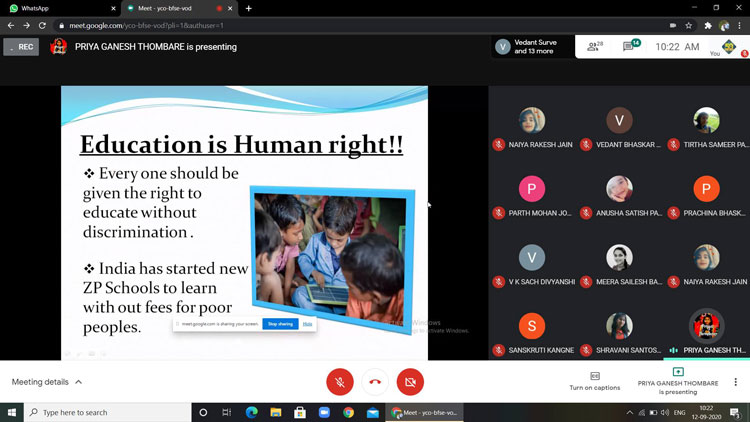Select Meera Sailesh participant tile
750x422 pixels.
pyautogui.click(x=619, y=265)
